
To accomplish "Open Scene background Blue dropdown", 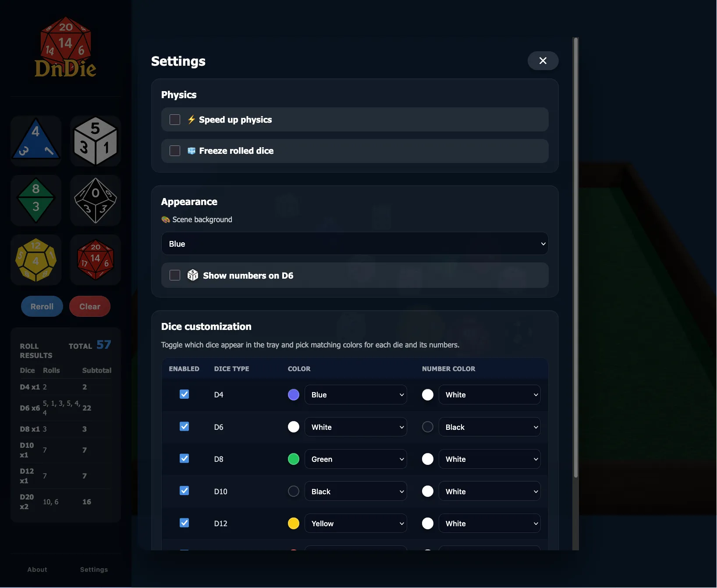I will point(355,244).
